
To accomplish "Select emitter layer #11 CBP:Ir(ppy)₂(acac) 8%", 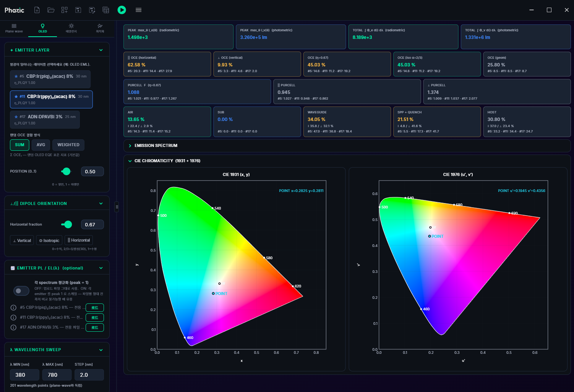I will click(51, 99).
